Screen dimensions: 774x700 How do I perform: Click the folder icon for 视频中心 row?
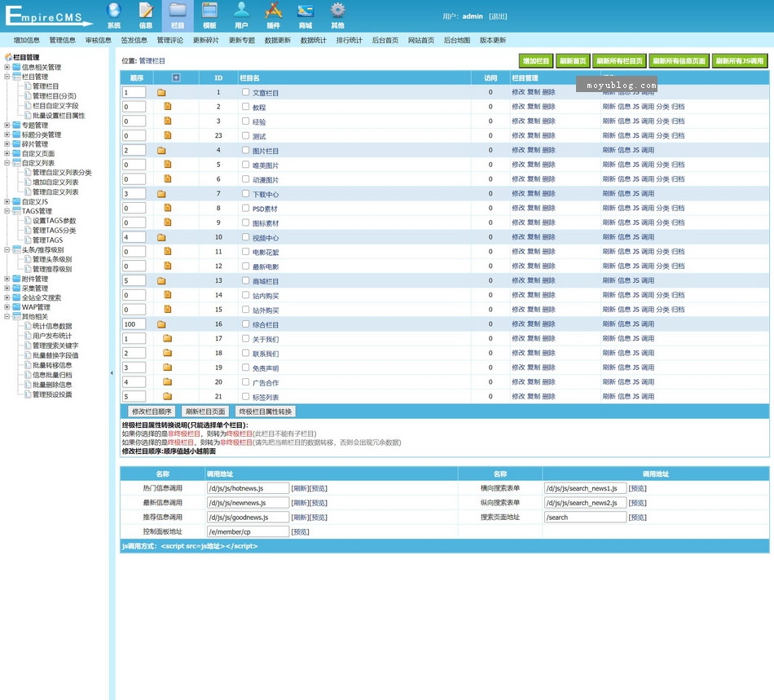coord(161,237)
